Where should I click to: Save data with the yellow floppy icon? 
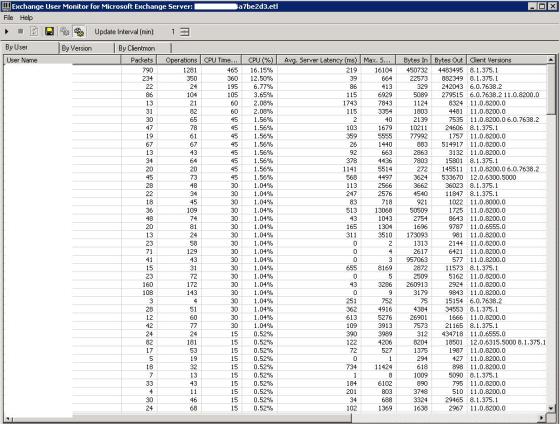(x=49, y=32)
